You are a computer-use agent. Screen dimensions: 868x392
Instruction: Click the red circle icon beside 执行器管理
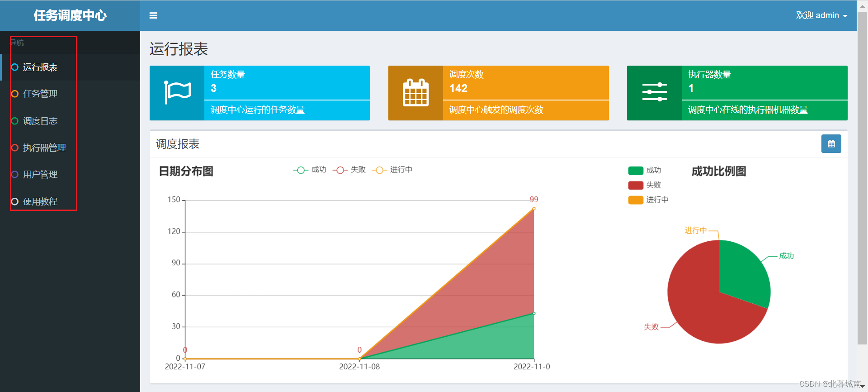[15, 148]
